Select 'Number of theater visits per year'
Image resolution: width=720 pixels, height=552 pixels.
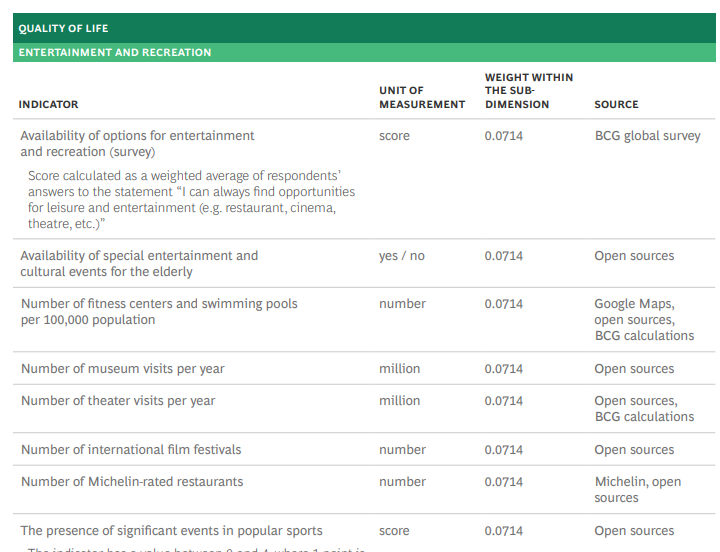[x=118, y=401]
